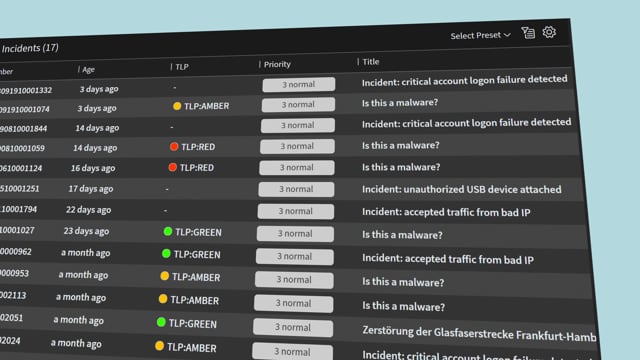640x360 pixels.
Task: Open the settings gear icon
Action: (x=549, y=32)
